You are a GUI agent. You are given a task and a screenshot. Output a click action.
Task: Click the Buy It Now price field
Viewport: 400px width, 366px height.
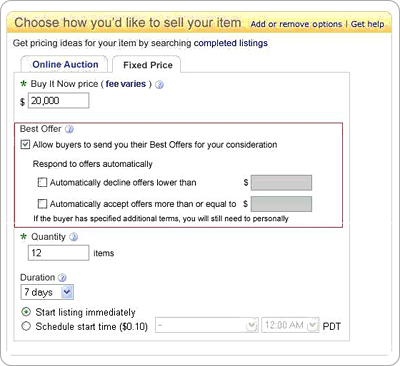pos(59,101)
